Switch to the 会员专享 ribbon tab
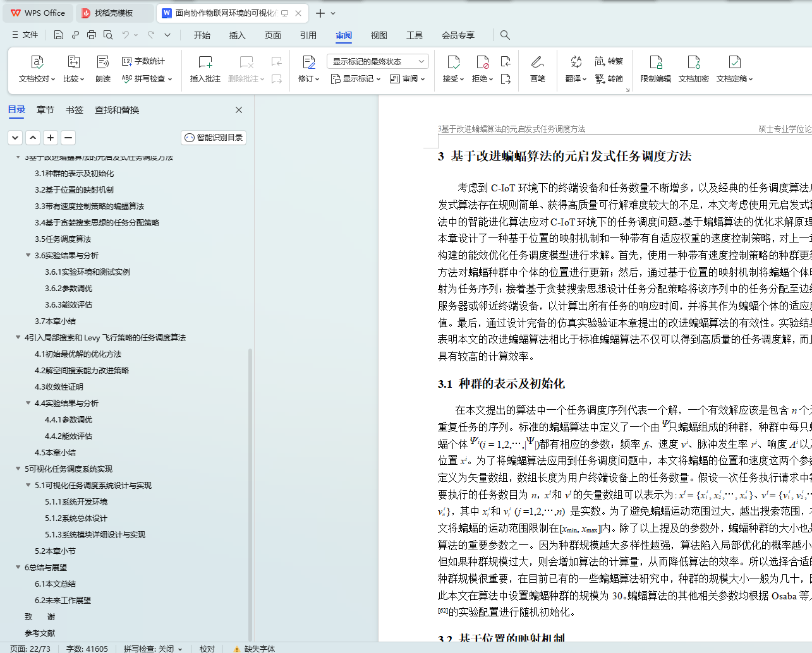Image resolution: width=812 pixels, height=653 pixels. (x=458, y=35)
